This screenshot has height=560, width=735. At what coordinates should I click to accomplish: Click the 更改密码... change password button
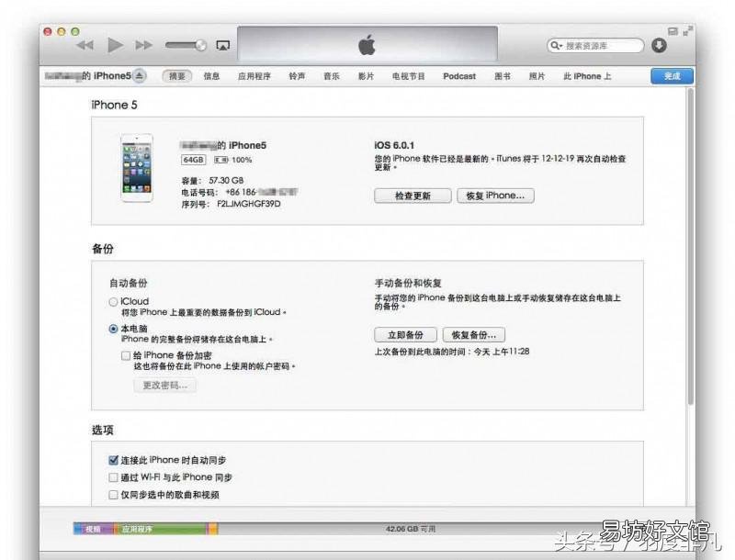(165, 386)
